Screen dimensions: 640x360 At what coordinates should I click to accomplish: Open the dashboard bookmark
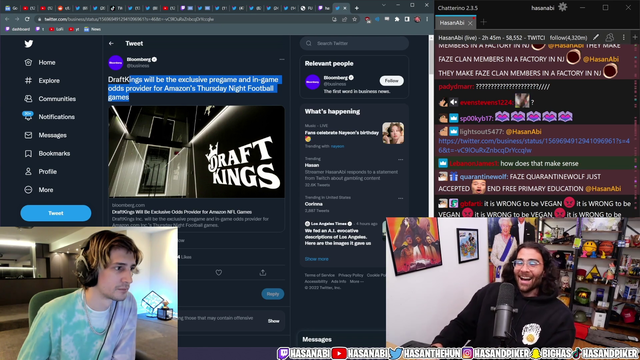pos(18,29)
